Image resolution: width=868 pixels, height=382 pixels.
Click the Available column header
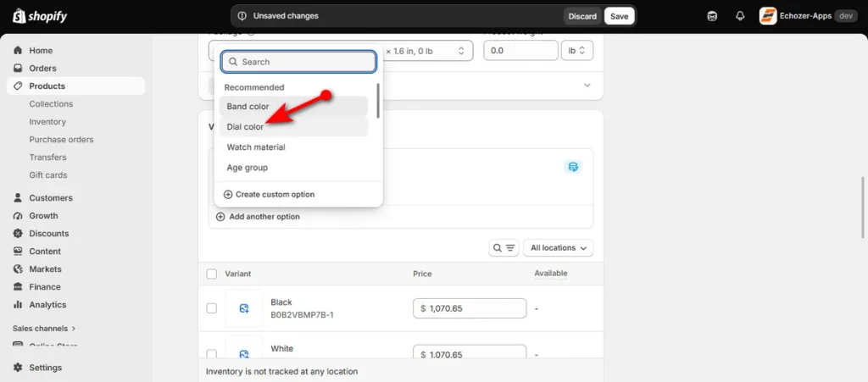click(x=551, y=274)
